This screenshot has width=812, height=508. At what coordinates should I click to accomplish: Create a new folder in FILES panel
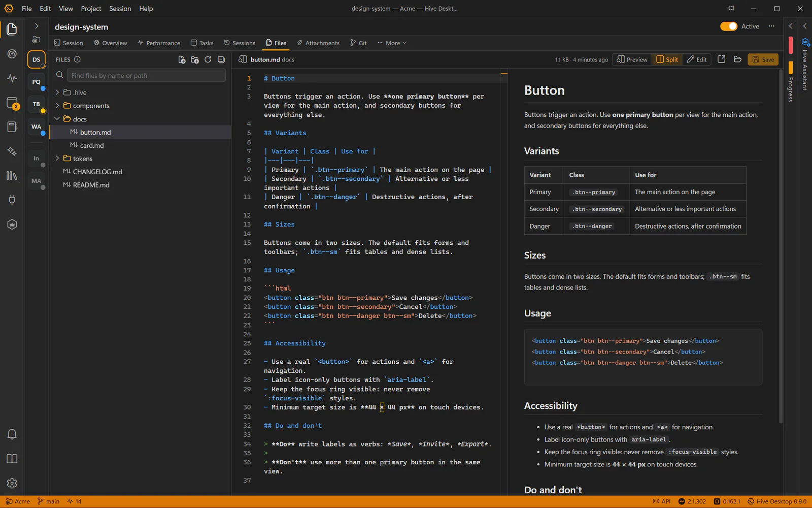[195, 59]
